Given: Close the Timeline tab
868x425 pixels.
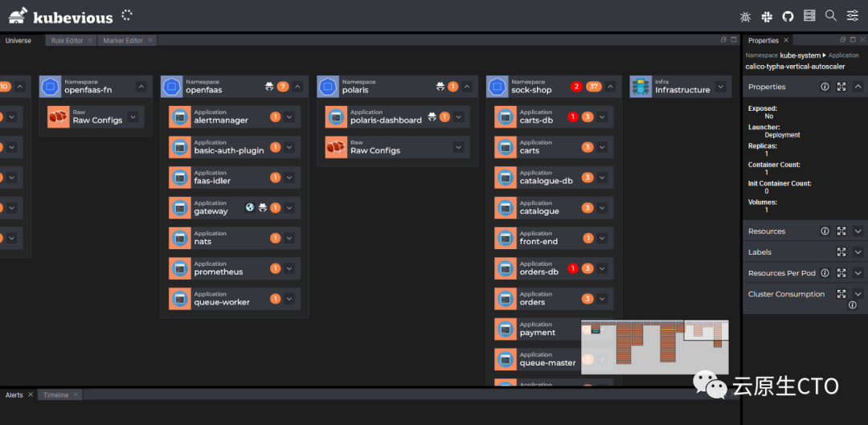Looking at the screenshot, I should [76, 395].
